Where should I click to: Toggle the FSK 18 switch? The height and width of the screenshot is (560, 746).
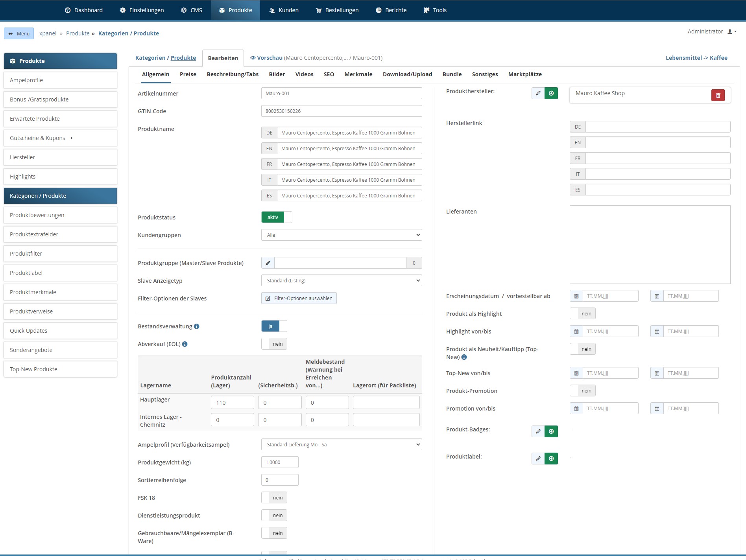(x=274, y=497)
